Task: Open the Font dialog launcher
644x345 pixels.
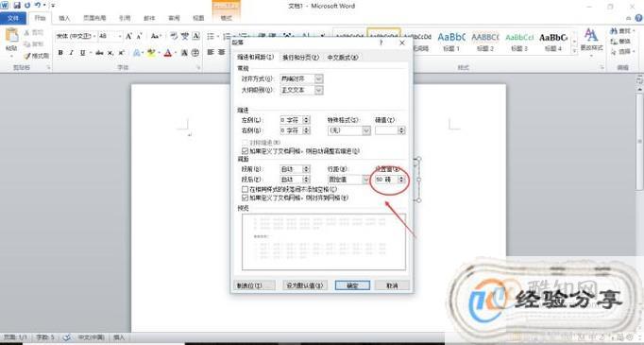Action: click(198, 67)
